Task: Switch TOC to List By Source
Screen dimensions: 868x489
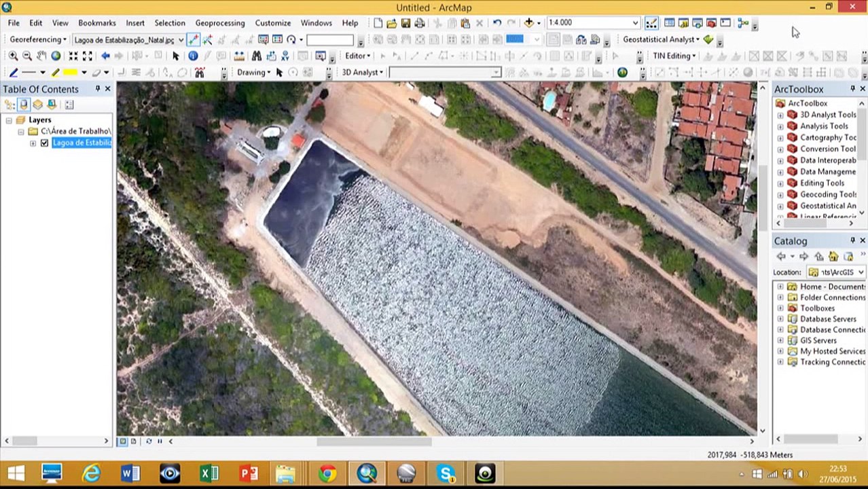Action: [x=23, y=105]
